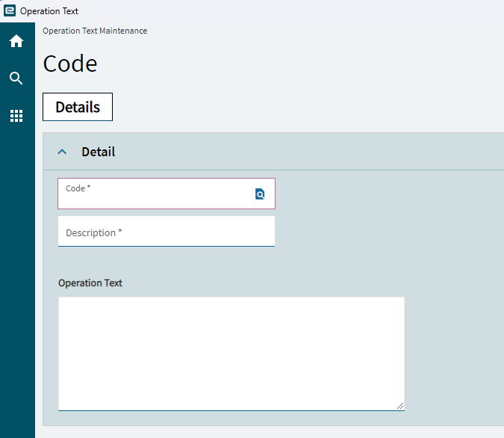The height and width of the screenshot is (438, 504).
Task: Click the textarea resize handle corner
Action: (400, 406)
